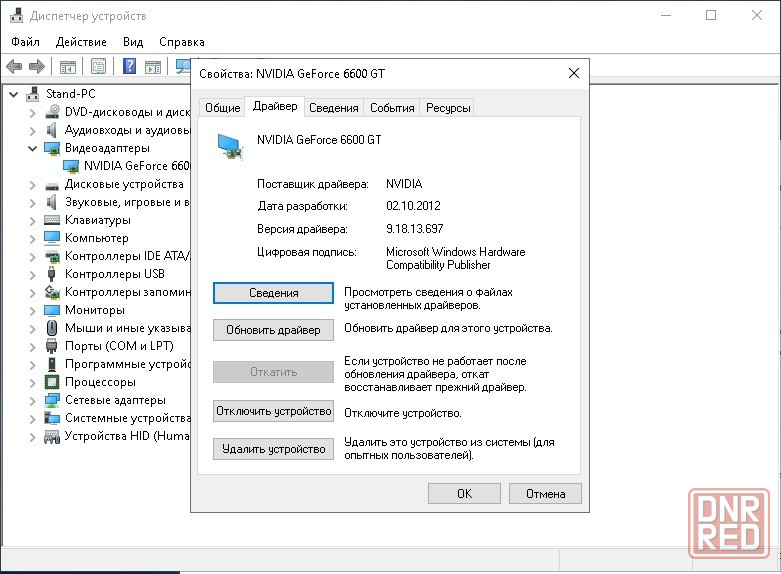Click the Порты (COM и LPT) icon
Screen dimensions: 781x574
(x=52, y=346)
